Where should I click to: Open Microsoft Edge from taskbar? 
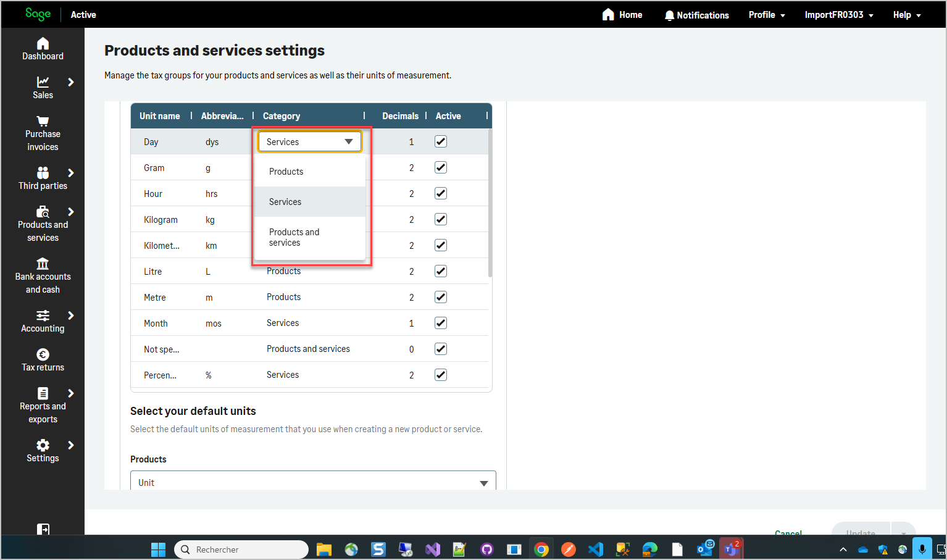pyautogui.click(x=650, y=549)
